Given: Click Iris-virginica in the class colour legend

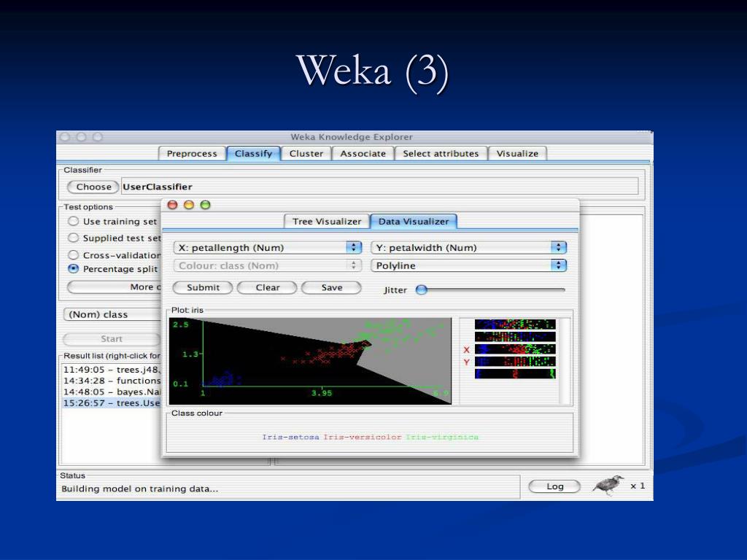Looking at the screenshot, I should [x=442, y=437].
